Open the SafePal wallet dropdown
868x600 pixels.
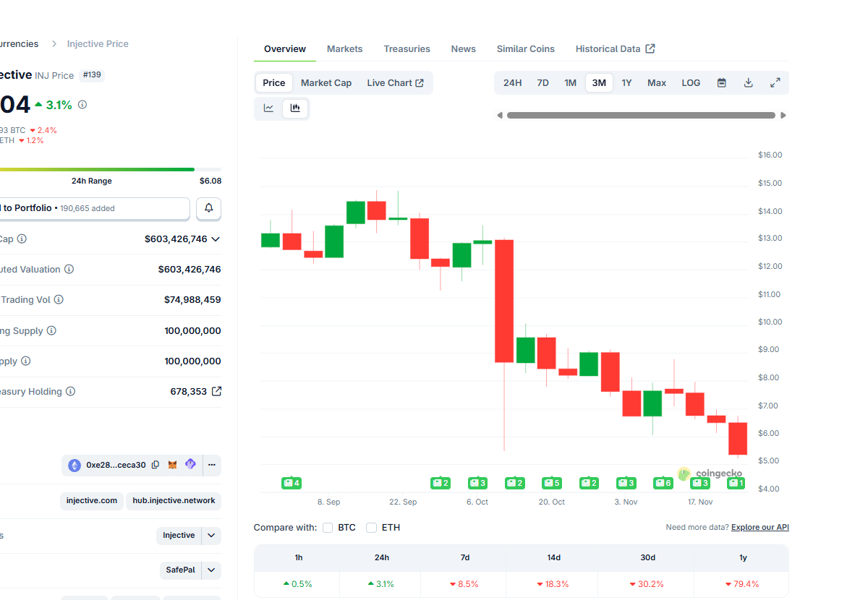(211, 570)
